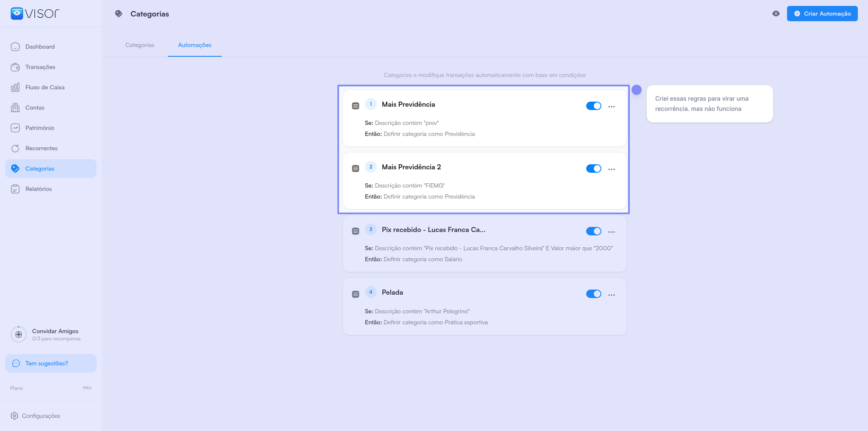Viewport: 868px width, 431px height.
Task: Select the Automações tab
Action: 195,45
